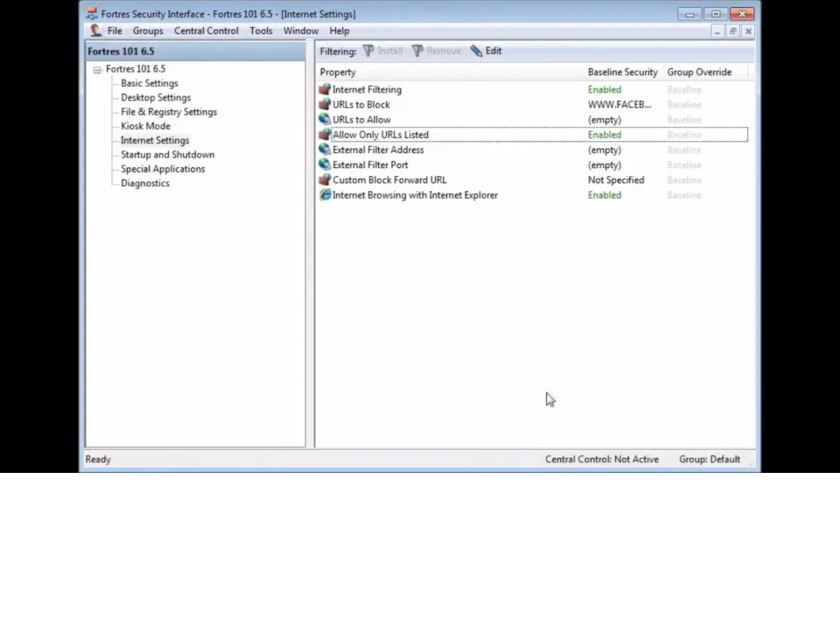Toggle the Enabled value for Internet Filtering
Image resolution: width=840 pixels, height=634 pixels.
point(604,89)
